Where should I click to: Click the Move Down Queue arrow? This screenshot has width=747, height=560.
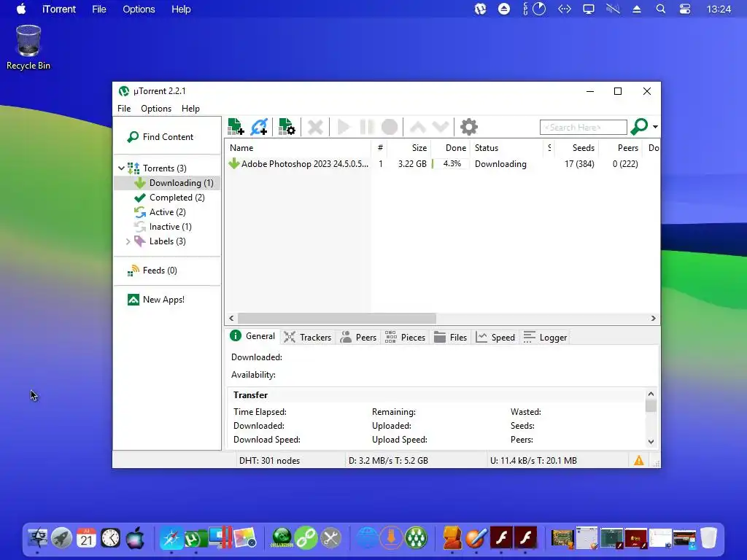440,127
